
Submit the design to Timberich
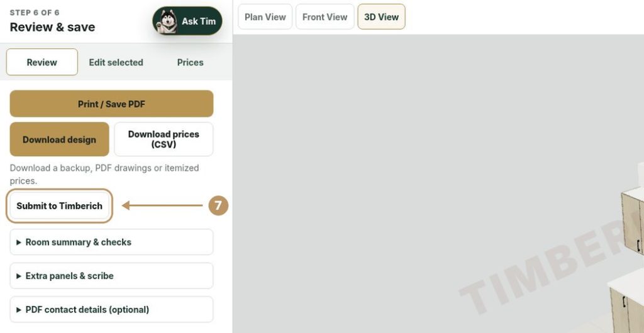[x=60, y=206]
